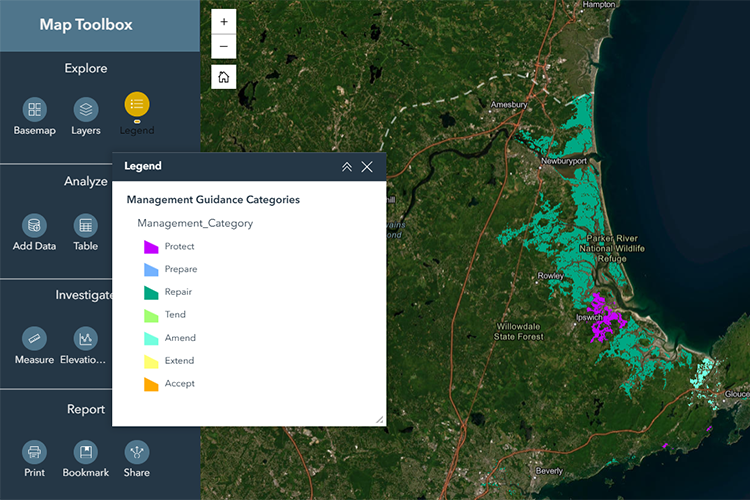Viewport: 750px width, 500px height.
Task: Click the Hampton map label
Action: click(599, 4)
